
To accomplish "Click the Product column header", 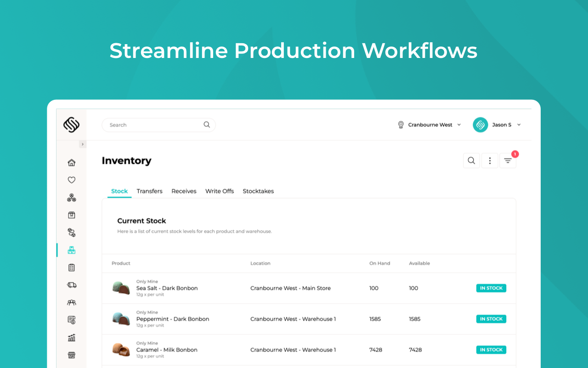I will coord(121,264).
